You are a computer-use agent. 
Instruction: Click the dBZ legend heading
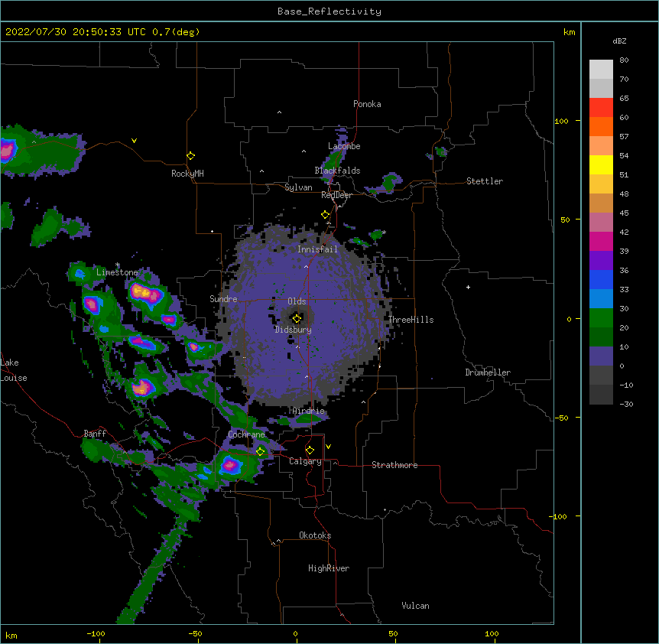(619, 41)
